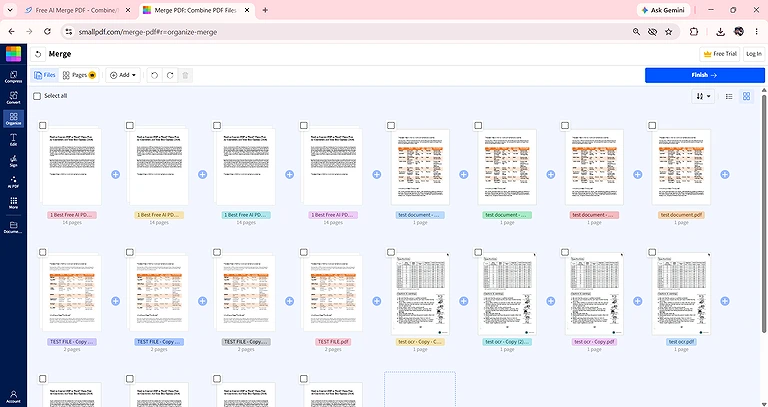Screen dimensions: 768x407
Task: Open browser downloads icon
Action: (x=720, y=32)
